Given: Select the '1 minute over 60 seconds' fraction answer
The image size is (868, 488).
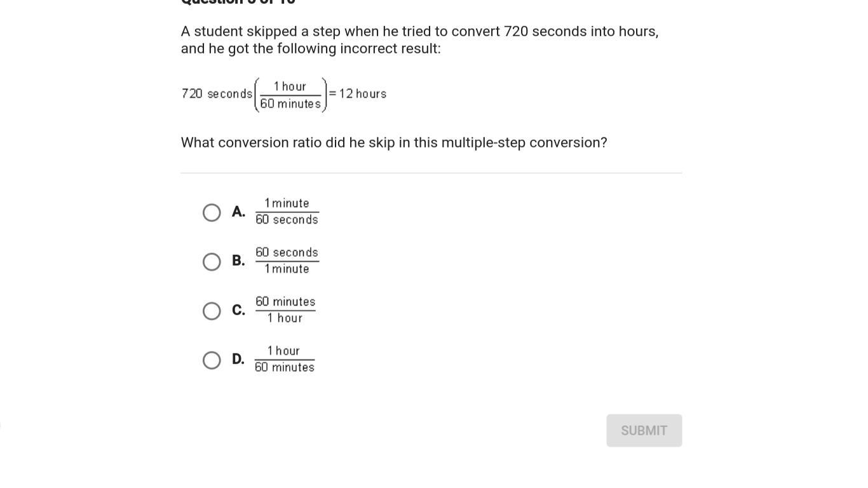Looking at the screenshot, I should [287, 212].
